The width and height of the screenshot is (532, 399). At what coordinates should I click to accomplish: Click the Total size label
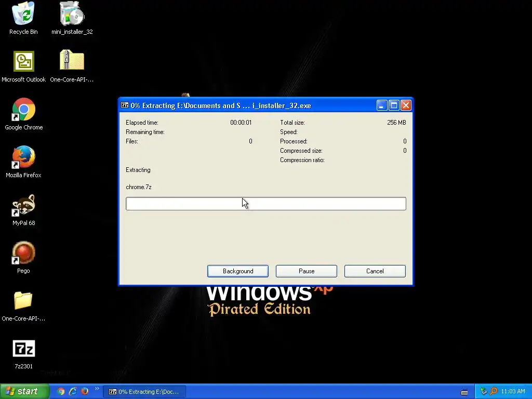292,123
